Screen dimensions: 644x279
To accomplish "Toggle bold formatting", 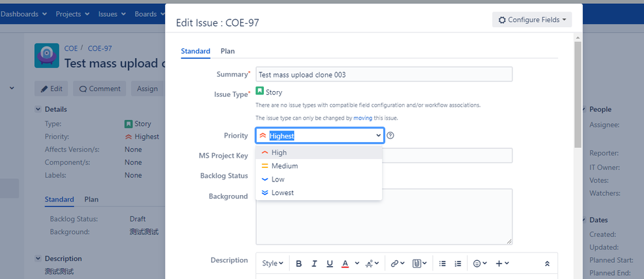I will point(299,263).
